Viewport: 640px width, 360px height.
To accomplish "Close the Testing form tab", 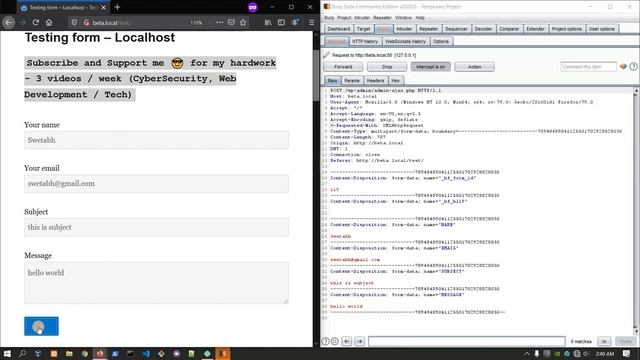I will coord(103,7).
